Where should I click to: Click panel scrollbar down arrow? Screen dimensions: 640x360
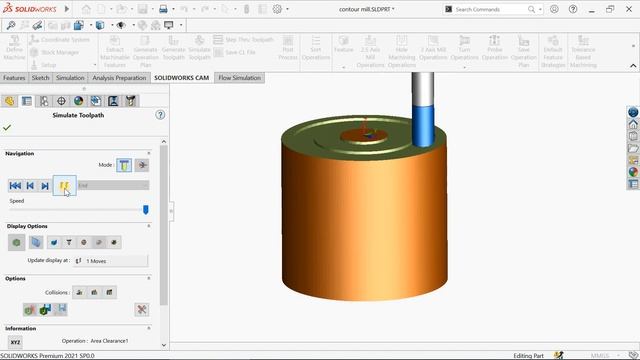point(164,345)
